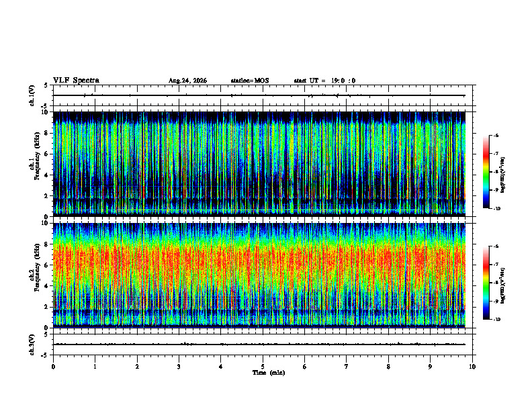Click the ch.3 voltage waveform trace
Image resolution: width=532 pixels, height=411 pixels.
click(x=259, y=345)
